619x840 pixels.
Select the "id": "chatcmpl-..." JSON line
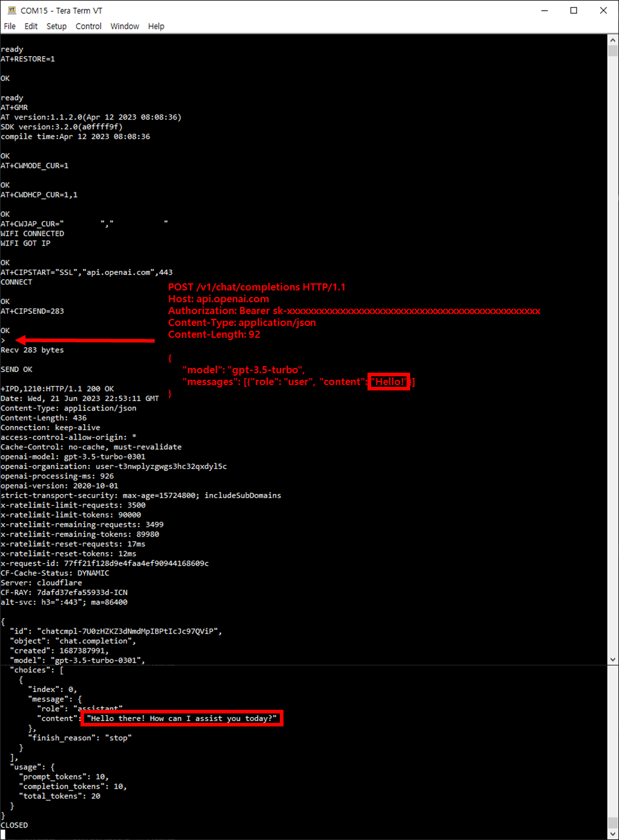116,632
